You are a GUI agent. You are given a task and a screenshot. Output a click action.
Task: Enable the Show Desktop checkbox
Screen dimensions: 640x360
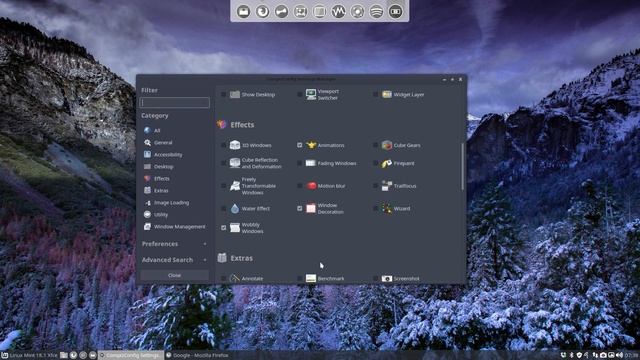[x=223, y=94]
